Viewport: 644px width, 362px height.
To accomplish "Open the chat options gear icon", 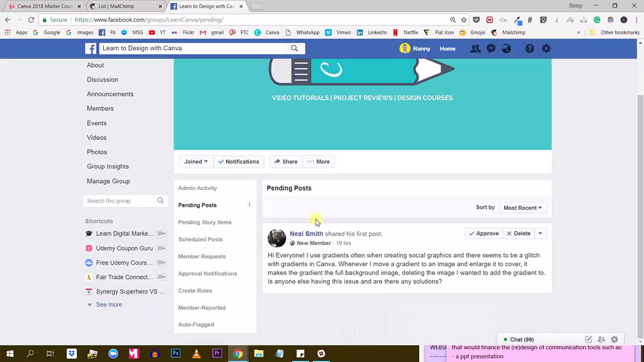I will 614,339.
